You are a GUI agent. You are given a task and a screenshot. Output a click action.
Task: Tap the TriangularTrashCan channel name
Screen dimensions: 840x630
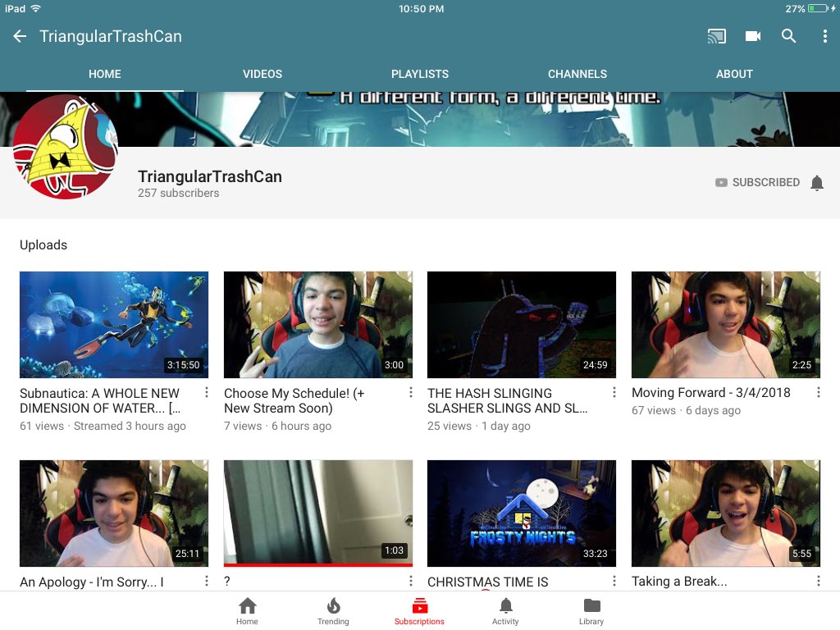coord(209,177)
